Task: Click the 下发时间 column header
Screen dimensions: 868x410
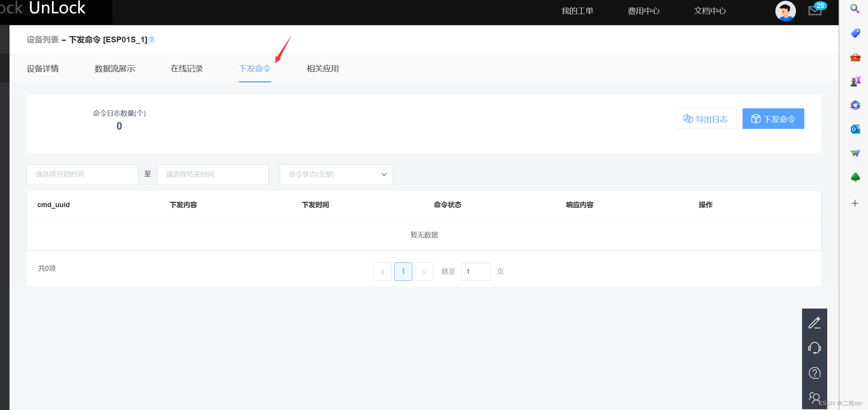Action: (316, 205)
